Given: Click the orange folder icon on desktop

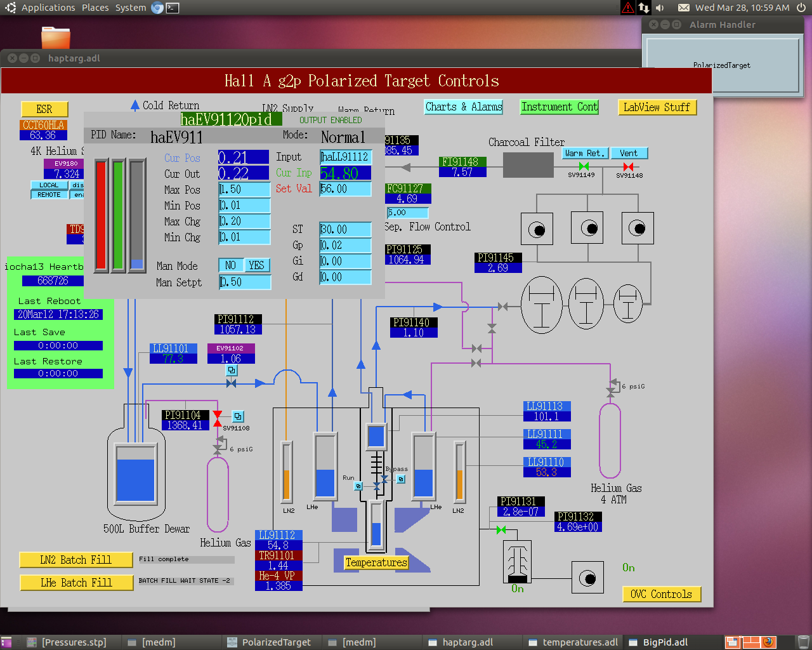Looking at the screenshot, I should (56, 37).
